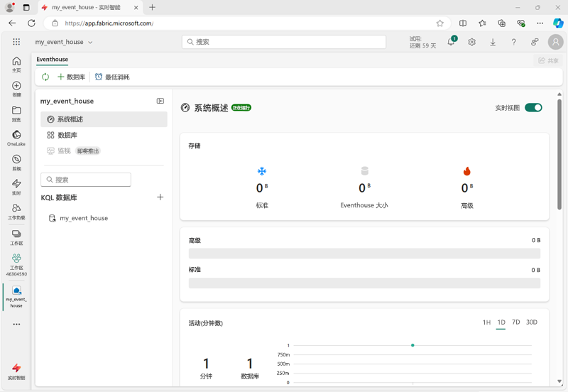Switch to the Eventhouse tab

(52, 60)
